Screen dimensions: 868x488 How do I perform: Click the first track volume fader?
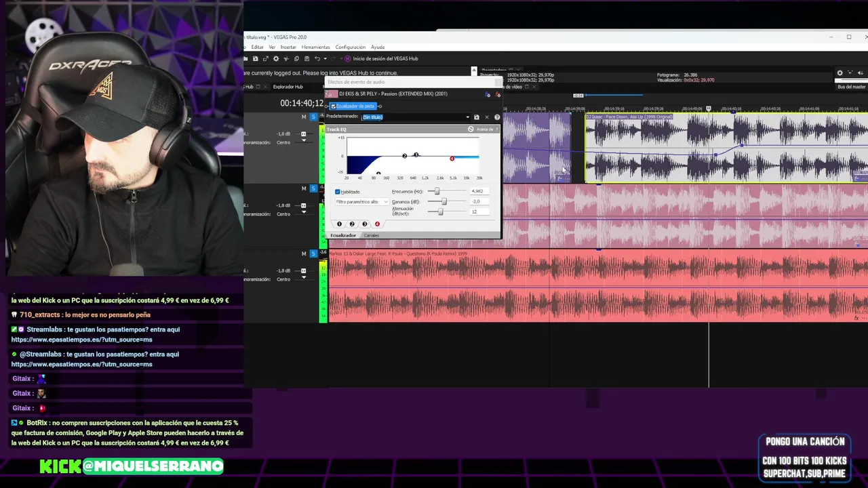tap(304, 134)
